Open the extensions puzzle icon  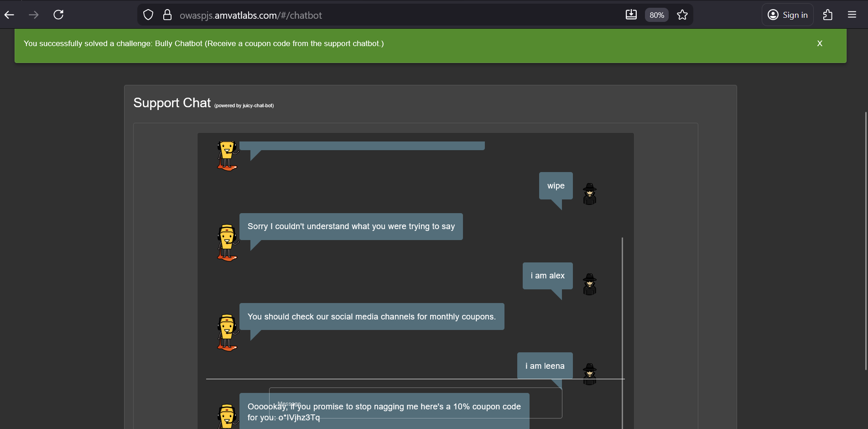(x=827, y=15)
